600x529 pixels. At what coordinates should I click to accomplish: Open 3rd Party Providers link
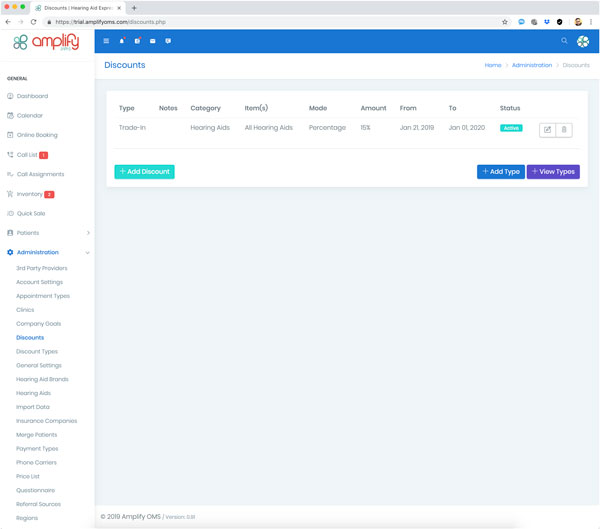42,268
